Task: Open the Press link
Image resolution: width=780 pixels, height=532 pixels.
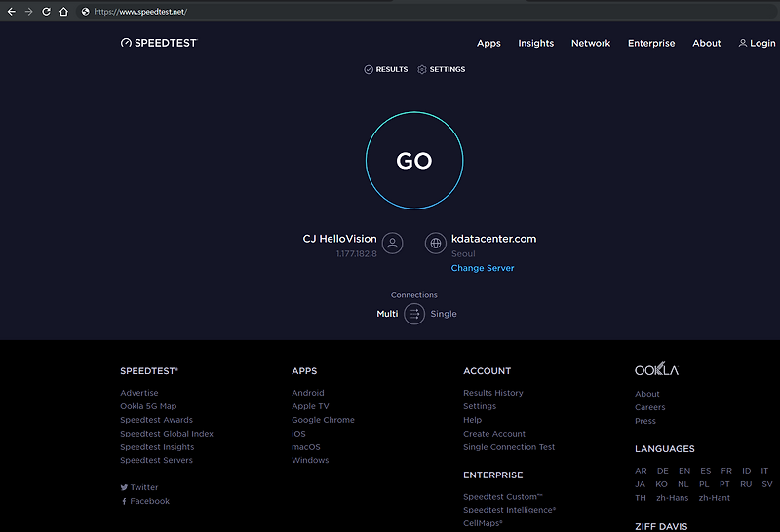Action: point(645,421)
